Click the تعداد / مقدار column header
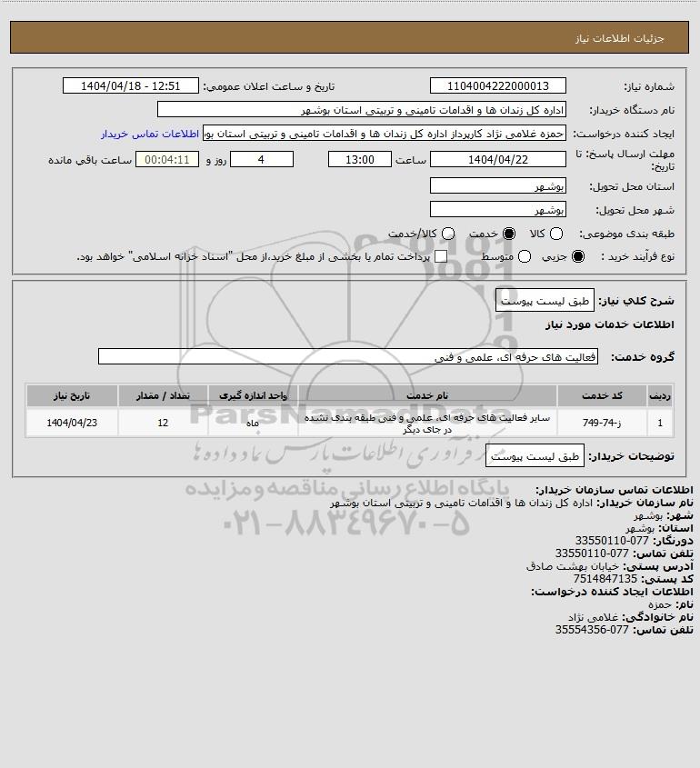Image resolution: width=700 pixels, height=768 pixels. point(163,395)
